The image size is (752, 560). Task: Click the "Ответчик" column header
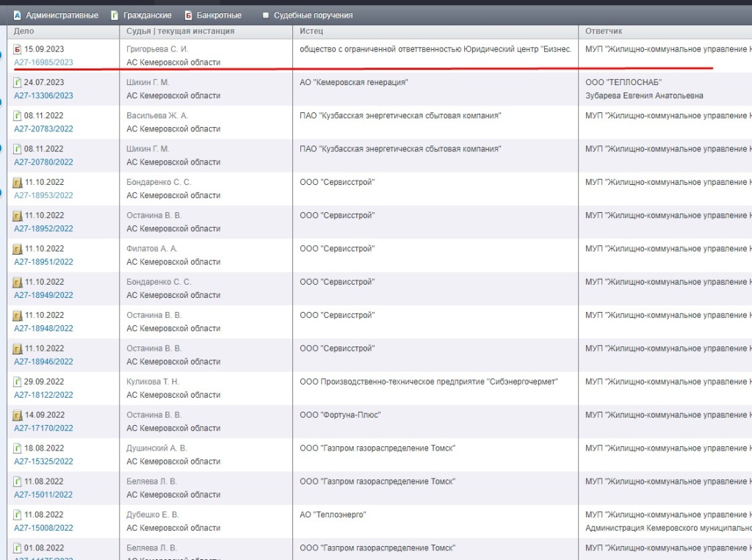click(x=602, y=31)
